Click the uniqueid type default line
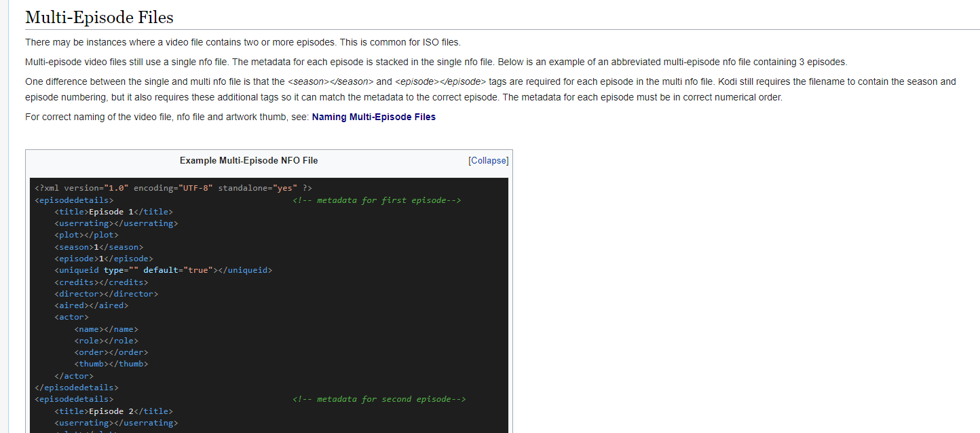This screenshot has height=433, width=980. 163,270
